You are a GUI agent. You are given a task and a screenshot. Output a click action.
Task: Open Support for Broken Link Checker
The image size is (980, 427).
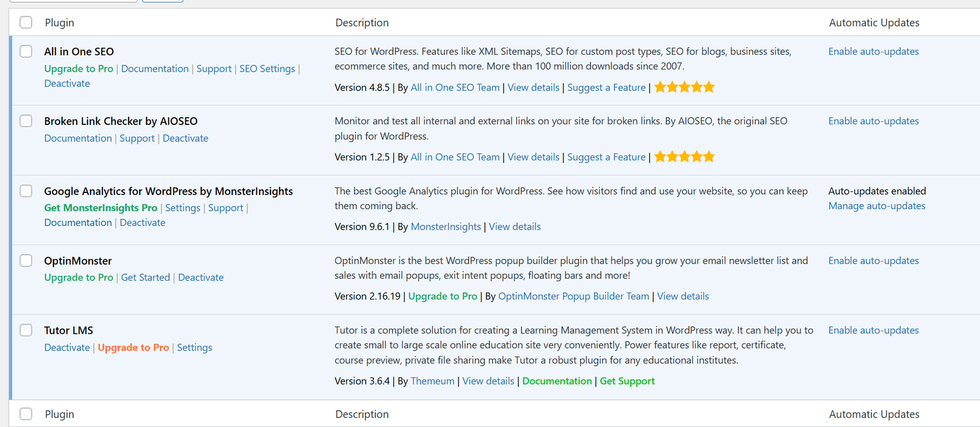(137, 138)
